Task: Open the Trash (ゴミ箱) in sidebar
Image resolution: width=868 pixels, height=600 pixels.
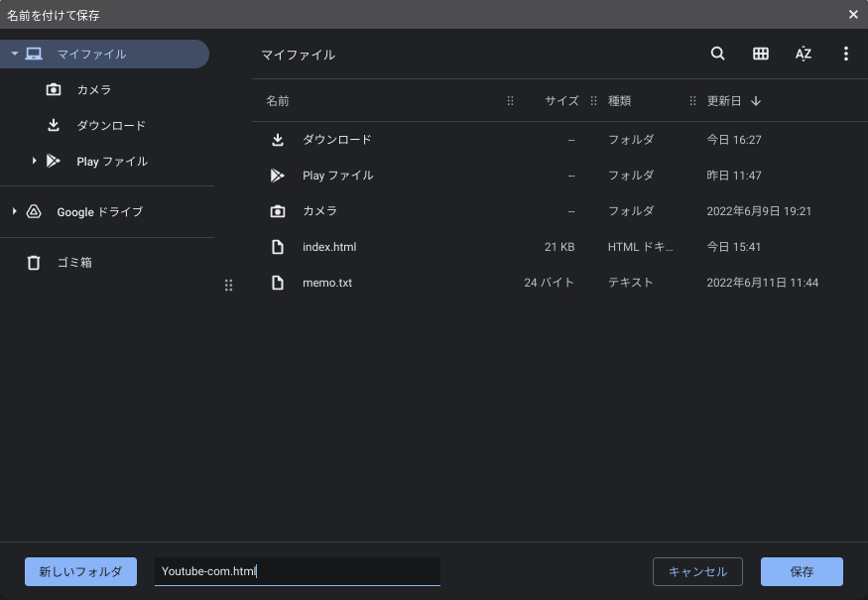Action: click(x=73, y=263)
